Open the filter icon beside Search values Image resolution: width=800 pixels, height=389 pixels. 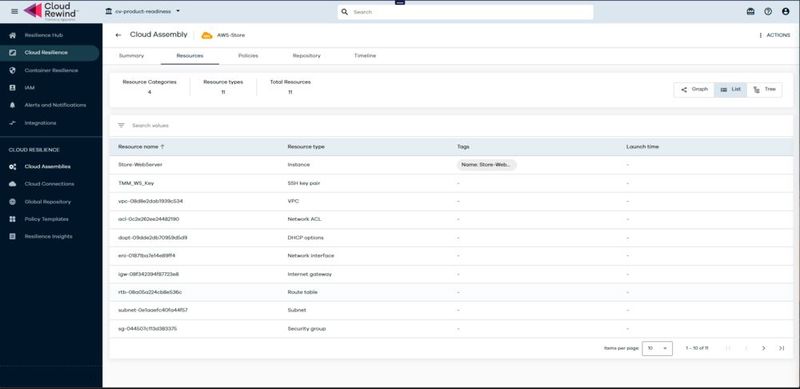tap(121, 125)
